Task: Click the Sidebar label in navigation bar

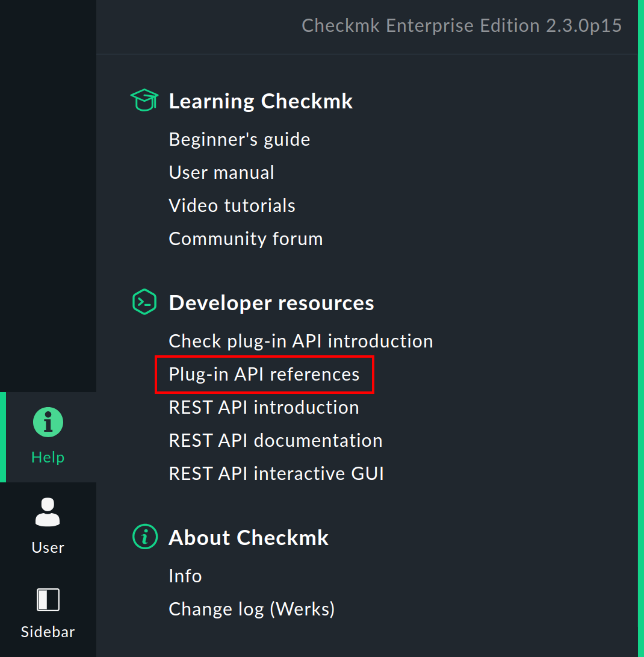Action: pyautogui.click(x=48, y=632)
